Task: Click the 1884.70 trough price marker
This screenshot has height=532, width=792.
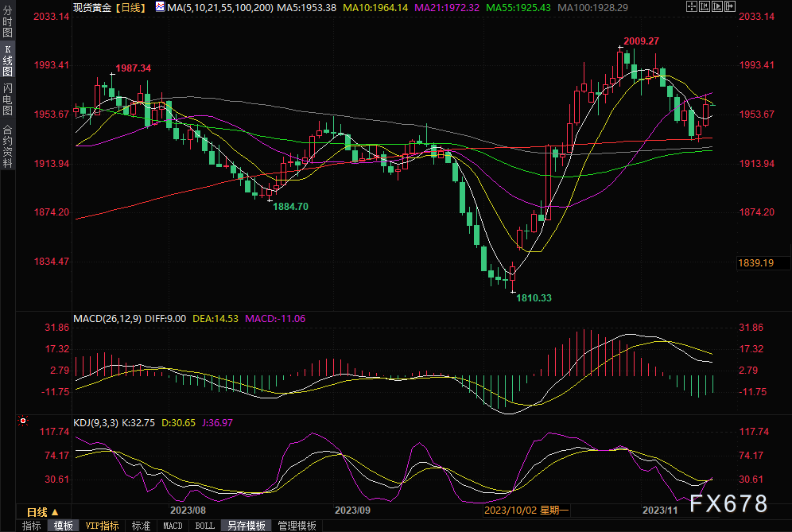Action: 290,207
